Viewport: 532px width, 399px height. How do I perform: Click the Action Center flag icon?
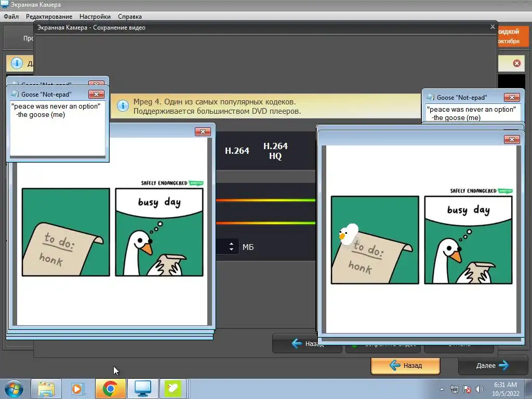(x=467, y=390)
